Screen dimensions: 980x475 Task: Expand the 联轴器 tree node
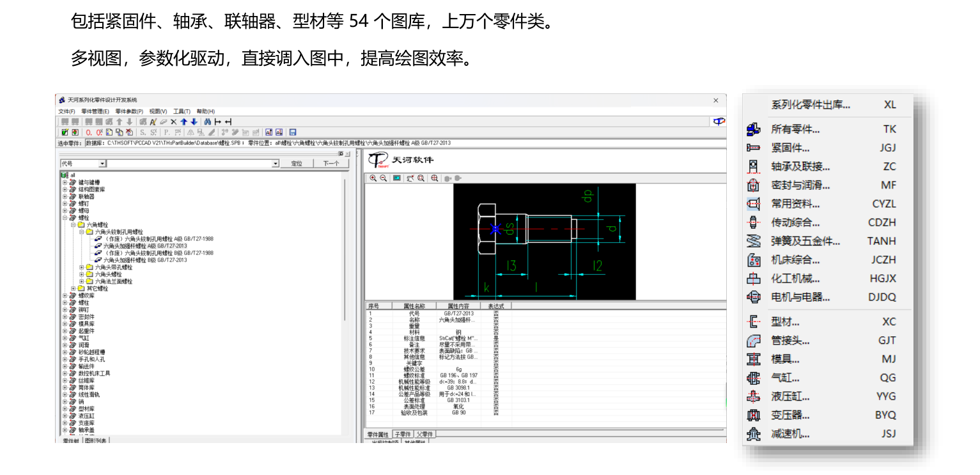[65, 196]
